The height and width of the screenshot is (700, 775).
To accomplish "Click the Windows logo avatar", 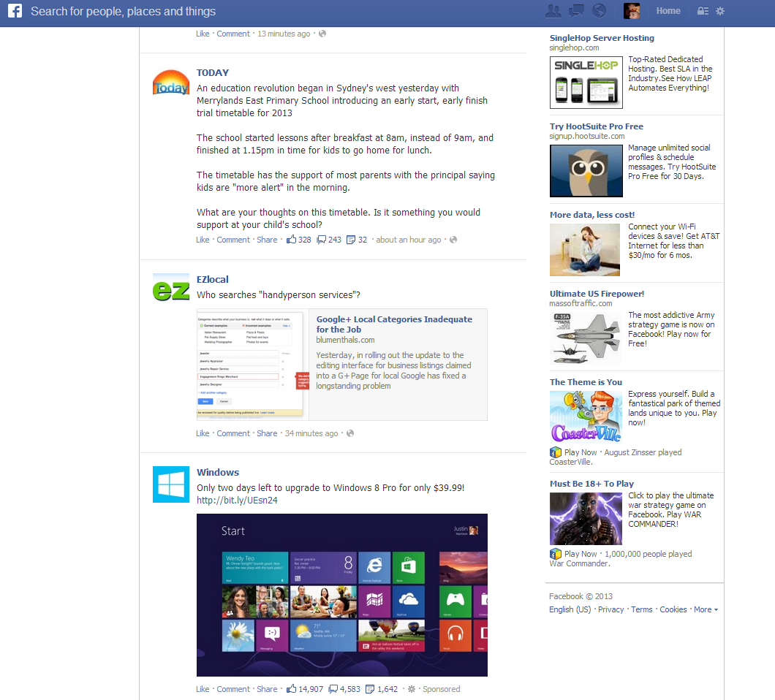I will pos(171,484).
